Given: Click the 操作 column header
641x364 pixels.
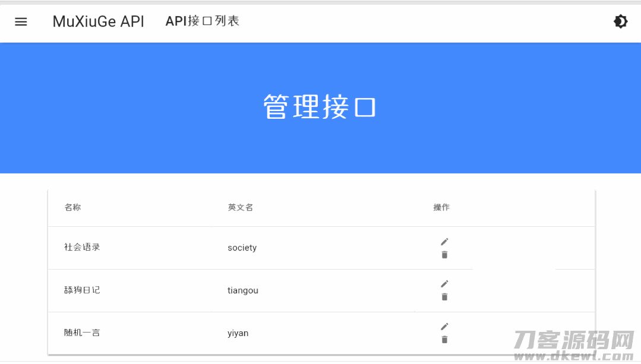Looking at the screenshot, I should [x=441, y=207].
